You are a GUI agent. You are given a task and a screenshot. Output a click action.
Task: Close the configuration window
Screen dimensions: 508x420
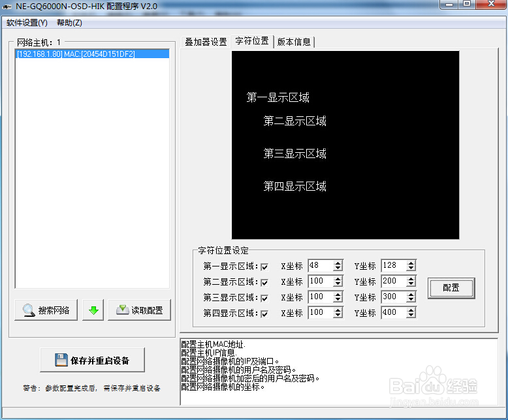point(491,4)
